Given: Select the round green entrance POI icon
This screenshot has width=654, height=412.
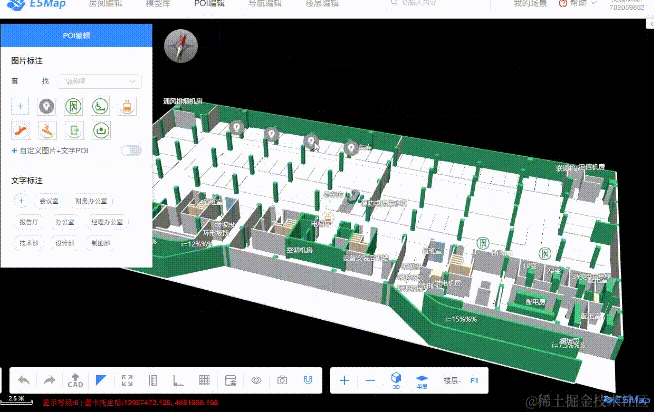Looking at the screenshot, I should coord(101,131).
